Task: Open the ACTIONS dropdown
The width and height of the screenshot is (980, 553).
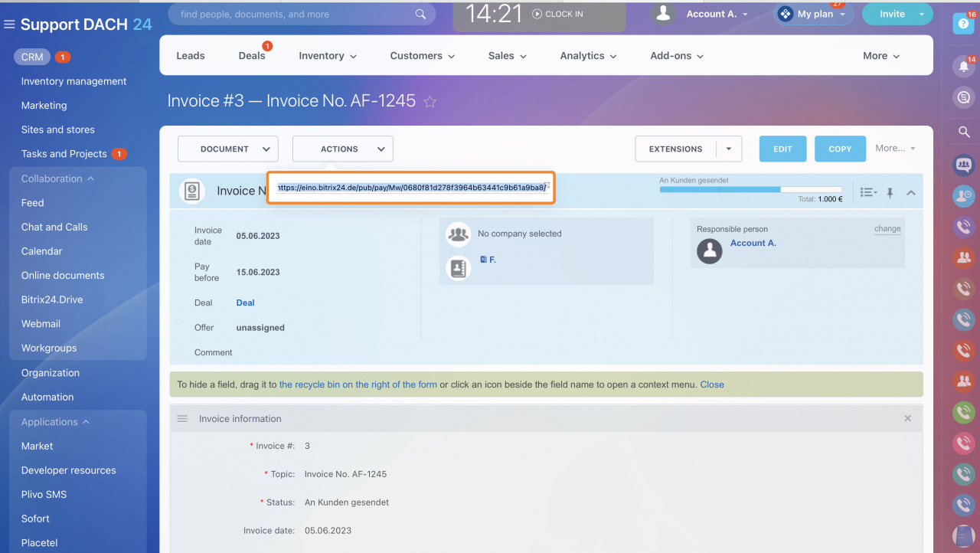Action: tap(342, 149)
